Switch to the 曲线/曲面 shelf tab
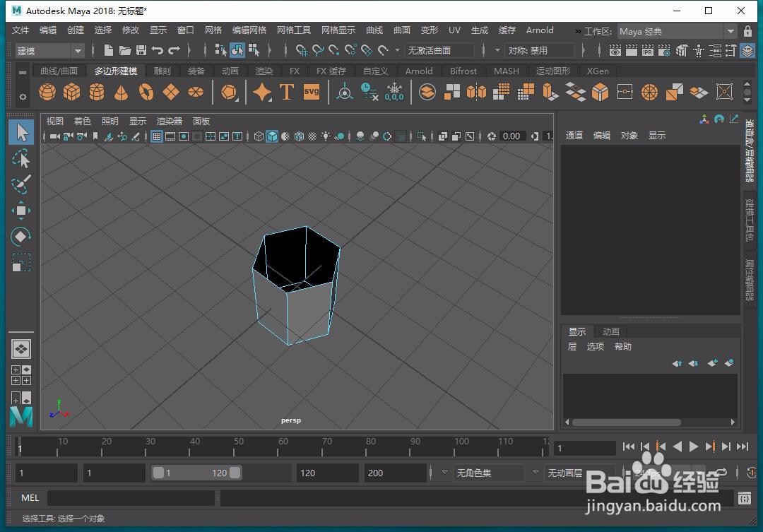 (x=59, y=71)
